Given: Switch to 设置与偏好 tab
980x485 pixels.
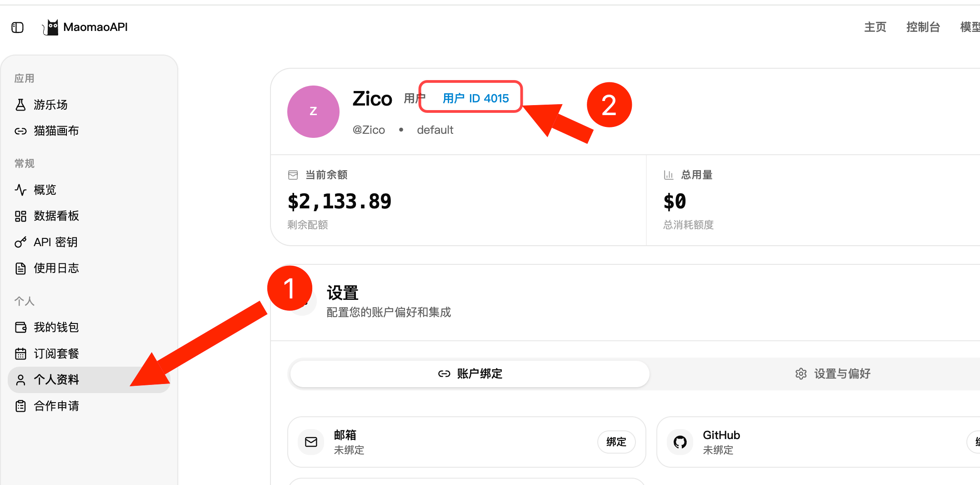Looking at the screenshot, I should [833, 374].
